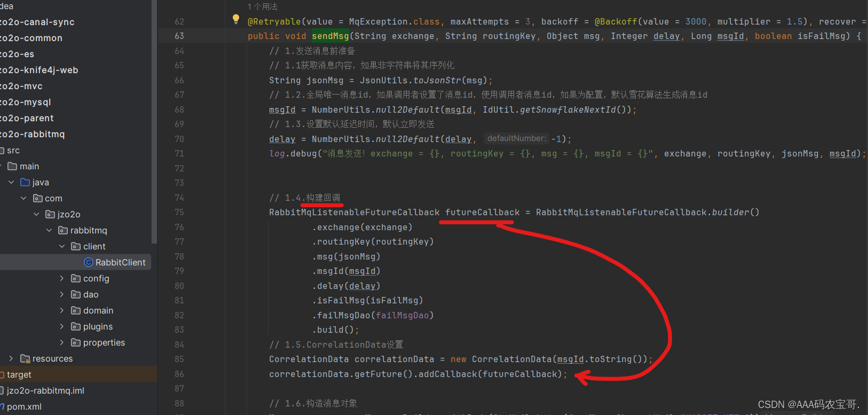Expand the config package node
This screenshot has width=868, height=415.
tap(62, 278)
